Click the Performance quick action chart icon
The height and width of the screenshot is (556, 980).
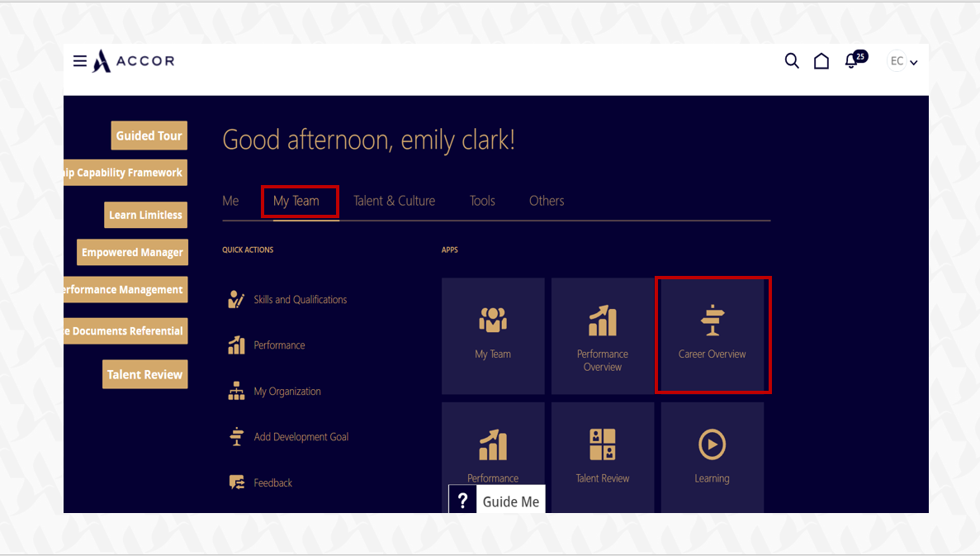(236, 345)
